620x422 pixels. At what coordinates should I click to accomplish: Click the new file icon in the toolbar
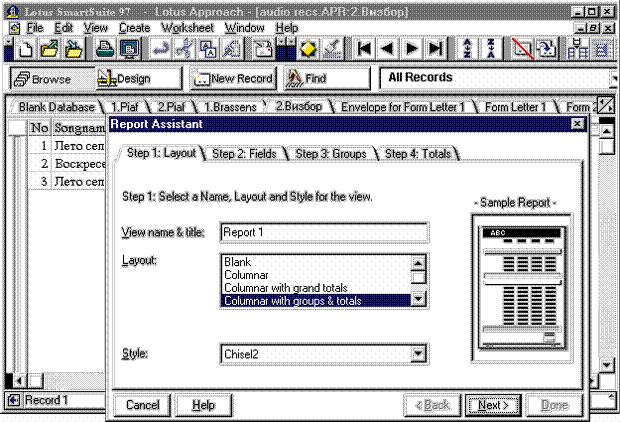25,49
